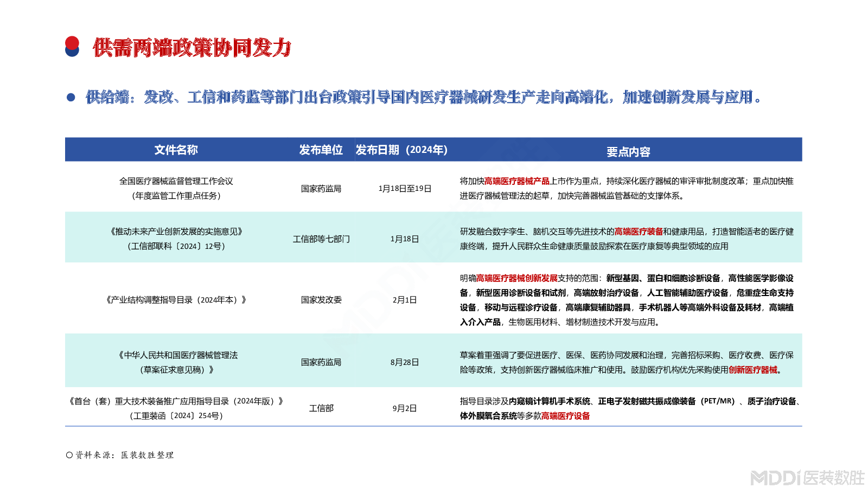Click the date 1月18日至19日
Viewport: 868px width, 488px height.
click(x=405, y=189)
